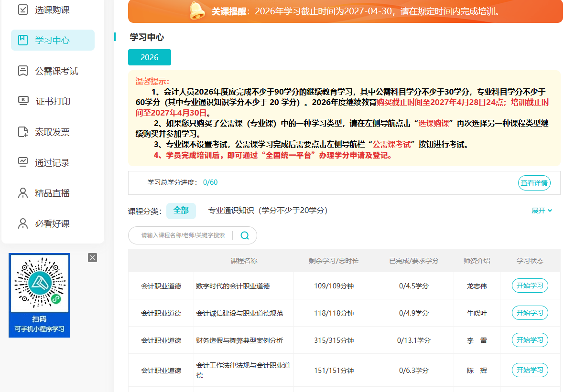The width and height of the screenshot is (575, 392).
Task: Click the 109/109分钟 duration cell
Action: click(334, 286)
